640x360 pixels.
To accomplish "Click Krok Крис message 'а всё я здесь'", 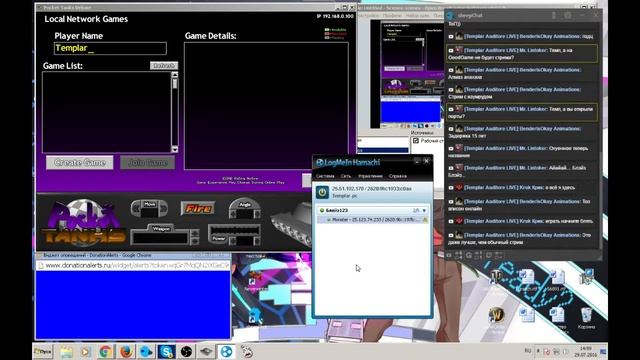I will tap(522, 188).
